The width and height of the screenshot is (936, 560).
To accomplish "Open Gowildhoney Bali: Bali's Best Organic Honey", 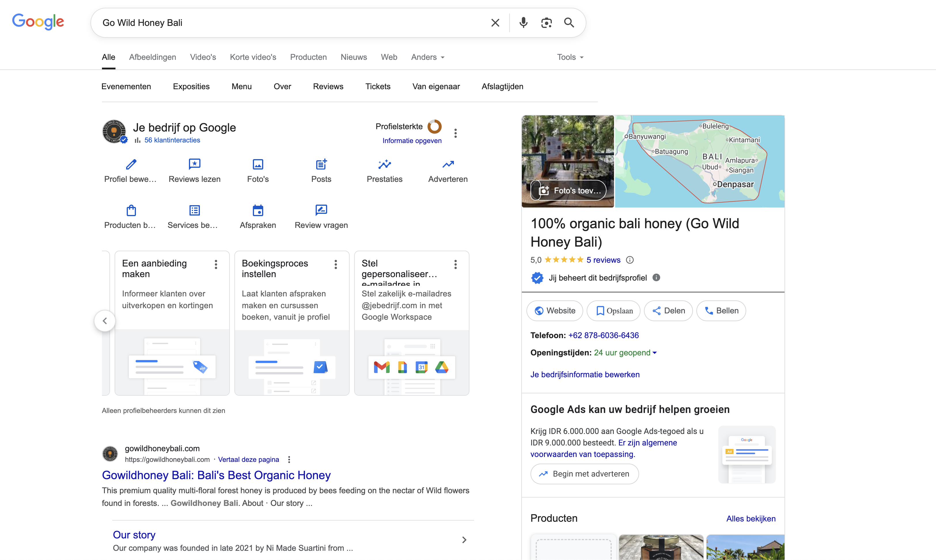I will (216, 475).
